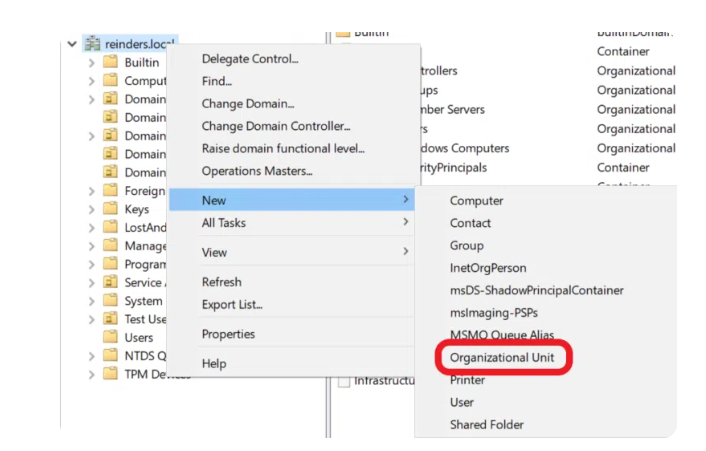Expand the Keys node chevron

92,209
